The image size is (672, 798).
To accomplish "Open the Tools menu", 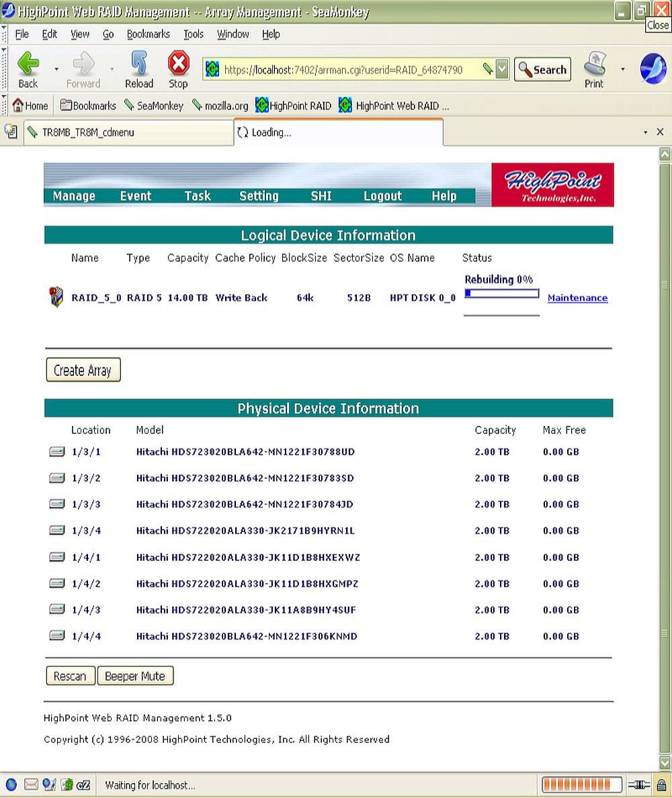I will pos(194,34).
